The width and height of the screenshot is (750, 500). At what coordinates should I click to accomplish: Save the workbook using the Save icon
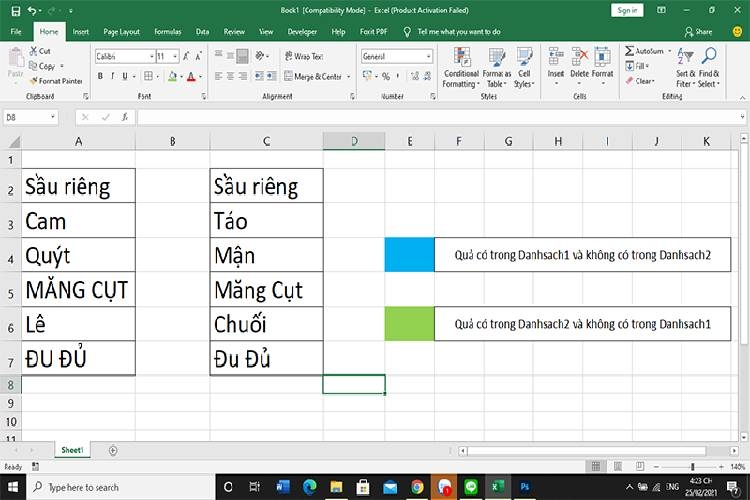tap(16, 11)
